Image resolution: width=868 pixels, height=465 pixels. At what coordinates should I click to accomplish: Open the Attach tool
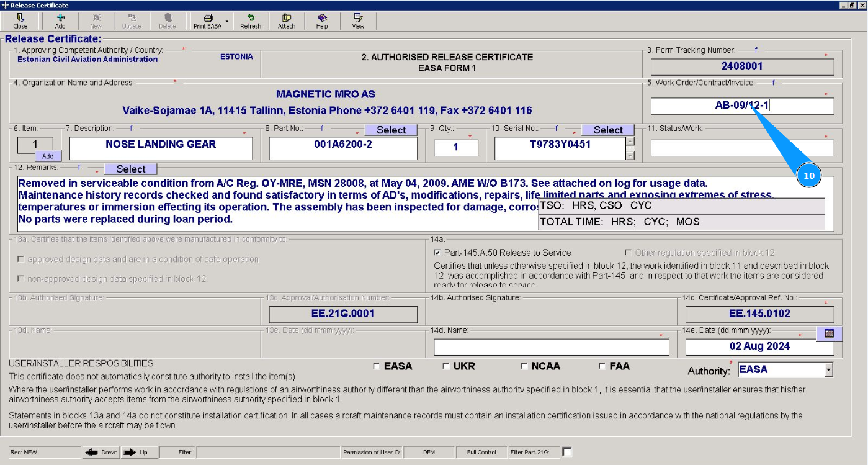pos(286,20)
